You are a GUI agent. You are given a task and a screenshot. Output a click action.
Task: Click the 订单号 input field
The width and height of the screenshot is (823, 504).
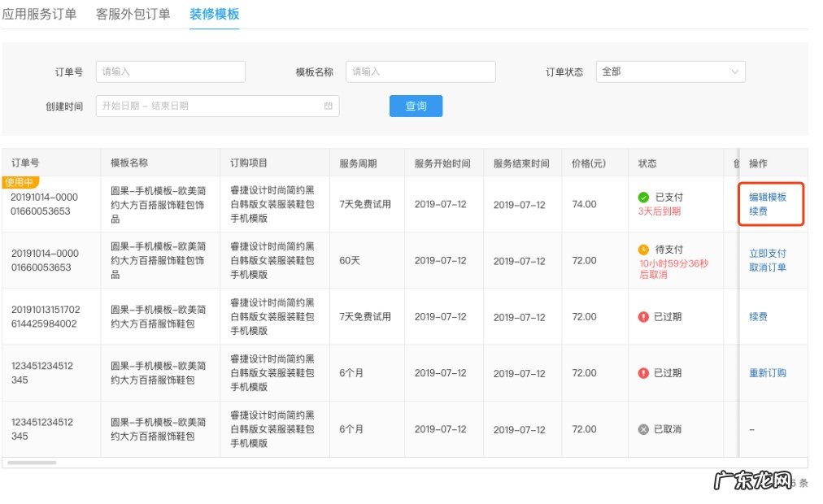point(170,72)
